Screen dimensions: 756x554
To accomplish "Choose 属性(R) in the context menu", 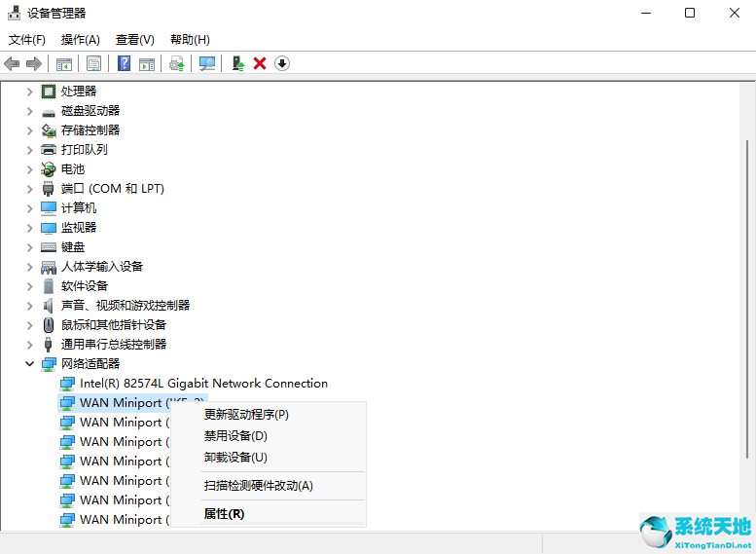I will (269, 514).
